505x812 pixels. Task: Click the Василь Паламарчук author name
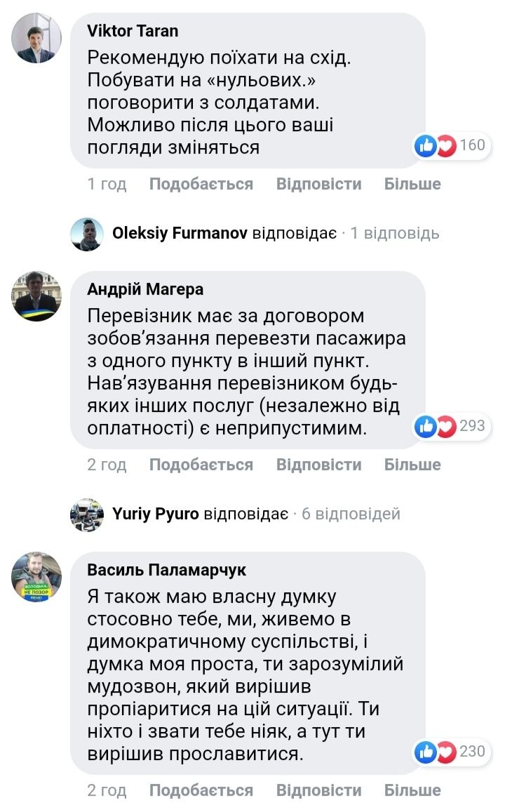click(x=166, y=570)
